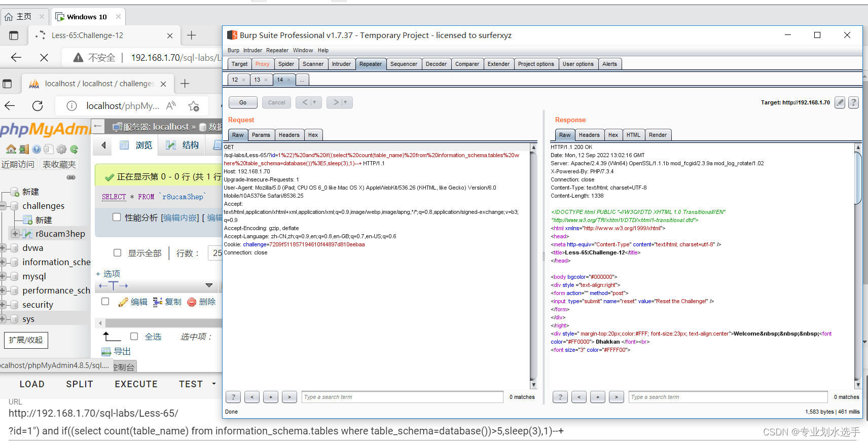Toggle the 性能分析 checkbox
Image resolution: width=868 pixels, height=442 pixels.
pyautogui.click(x=117, y=217)
